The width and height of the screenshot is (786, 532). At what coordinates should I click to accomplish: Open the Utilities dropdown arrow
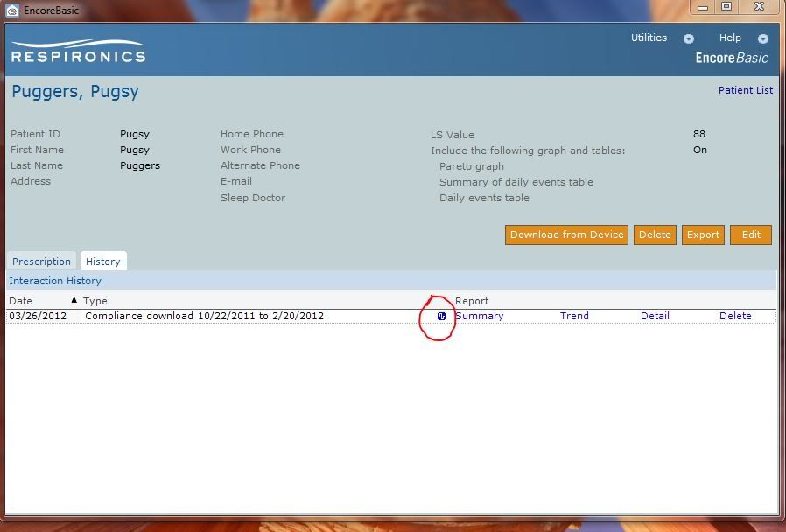point(689,38)
